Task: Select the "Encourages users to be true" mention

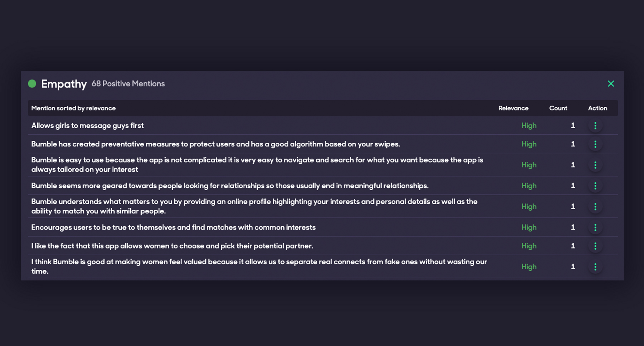Action: (x=173, y=227)
